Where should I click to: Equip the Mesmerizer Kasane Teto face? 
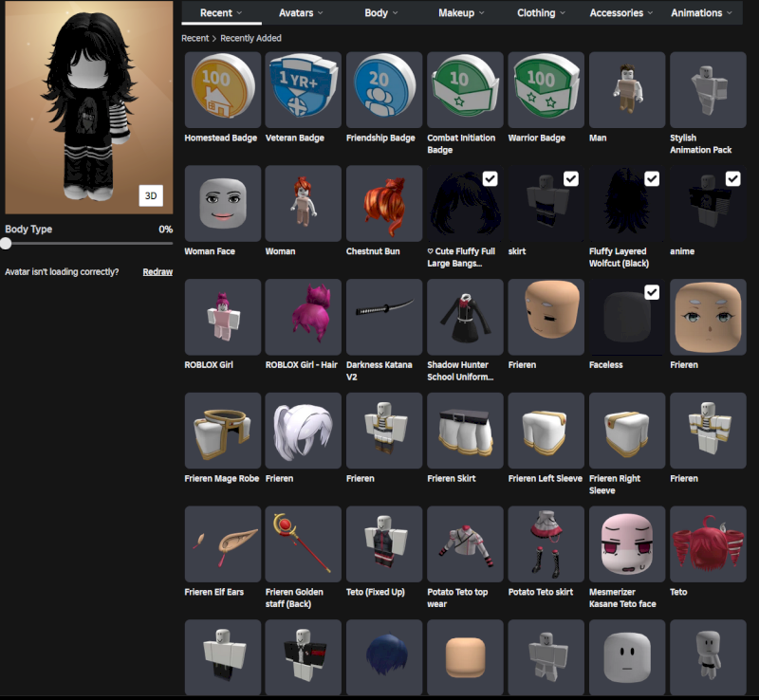627,544
